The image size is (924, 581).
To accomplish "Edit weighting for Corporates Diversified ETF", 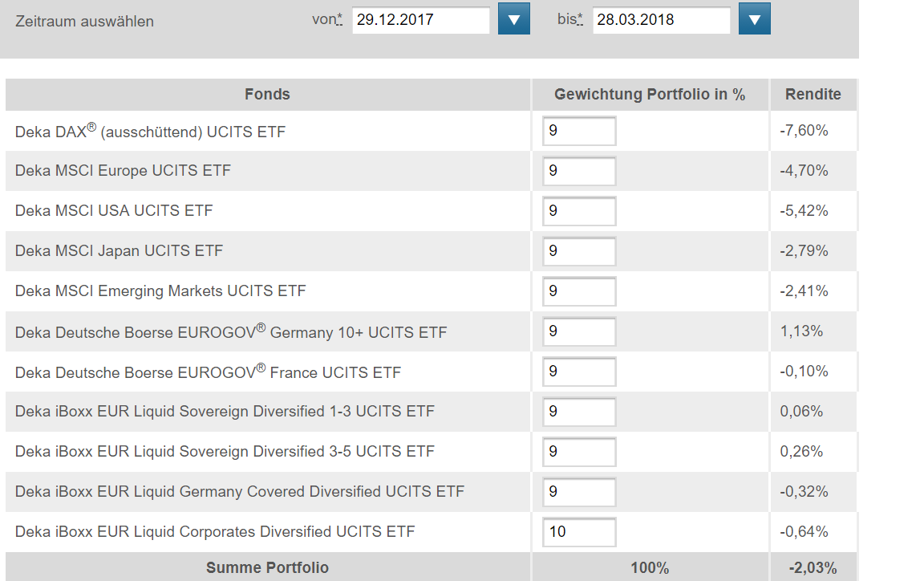I will click(x=579, y=532).
